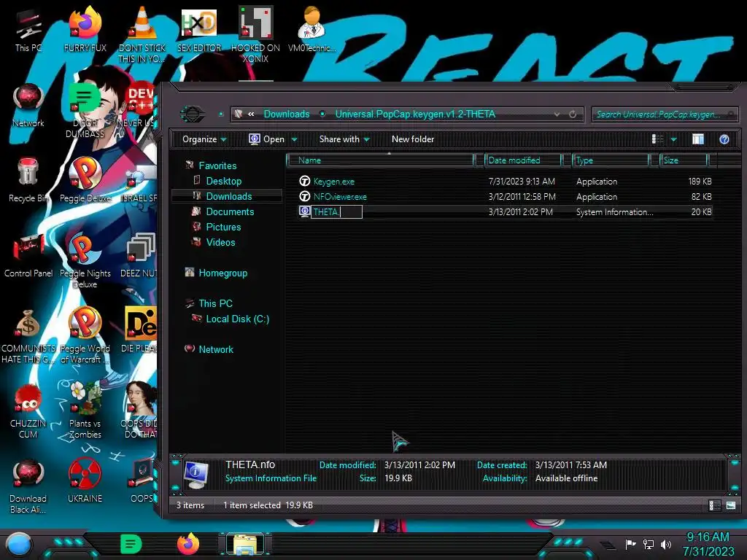Screen dimensions: 747x560
Task: Open the VM0Technic desktop shortcut
Action: pos(311,29)
